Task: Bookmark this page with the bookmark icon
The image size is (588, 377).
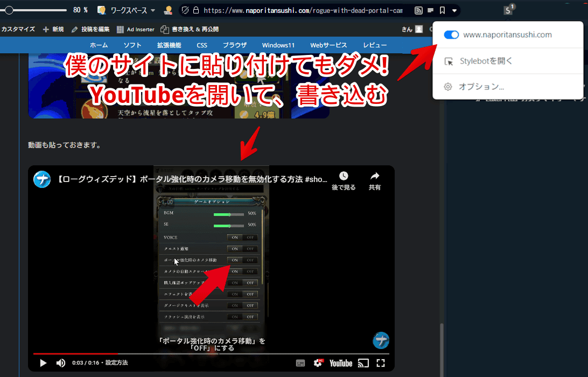Action: tap(443, 11)
